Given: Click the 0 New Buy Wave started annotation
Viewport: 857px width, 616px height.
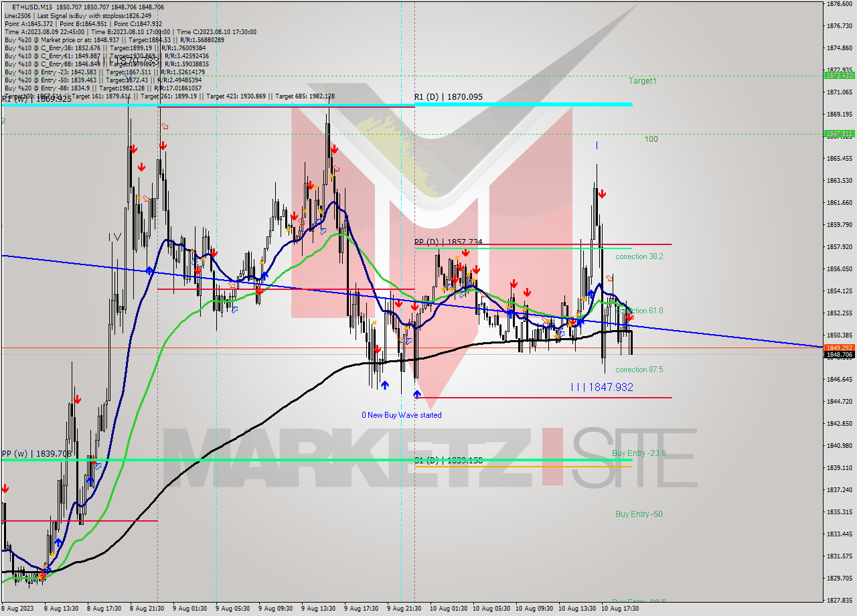Looking at the screenshot, I should click(402, 415).
